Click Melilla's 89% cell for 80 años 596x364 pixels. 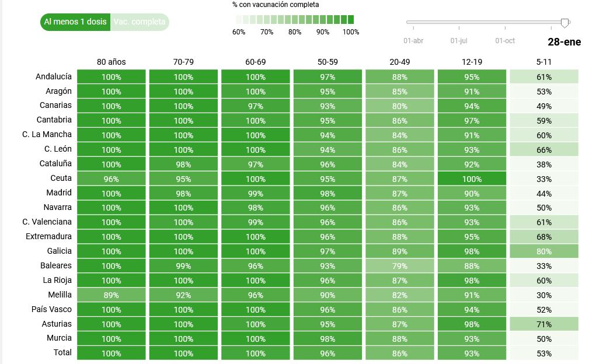pyautogui.click(x=111, y=295)
